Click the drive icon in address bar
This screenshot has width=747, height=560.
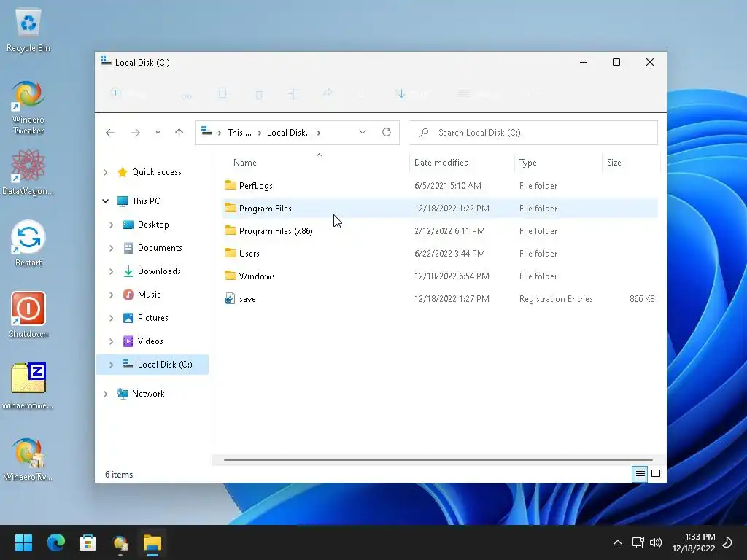[x=206, y=131]
